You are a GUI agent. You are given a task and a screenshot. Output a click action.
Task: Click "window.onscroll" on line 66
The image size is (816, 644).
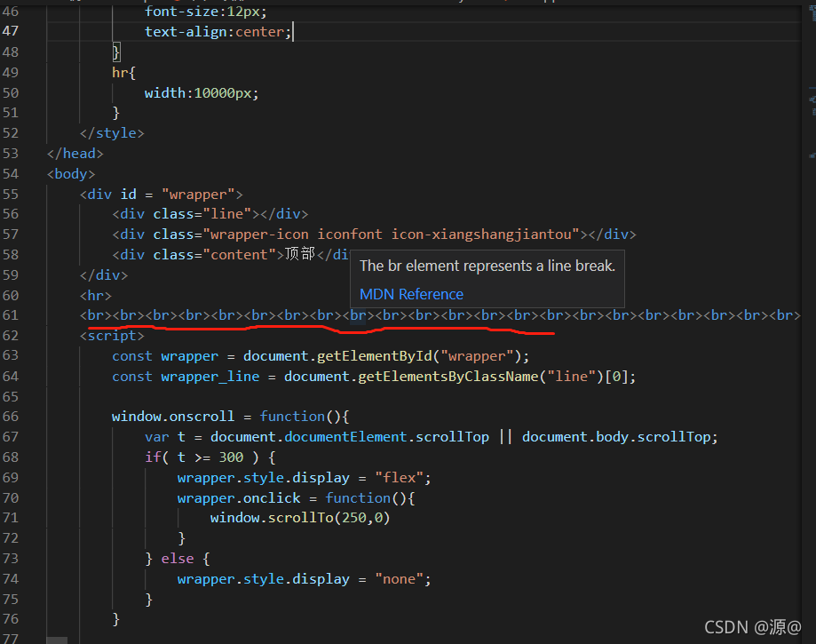click(x=173, y=417)
